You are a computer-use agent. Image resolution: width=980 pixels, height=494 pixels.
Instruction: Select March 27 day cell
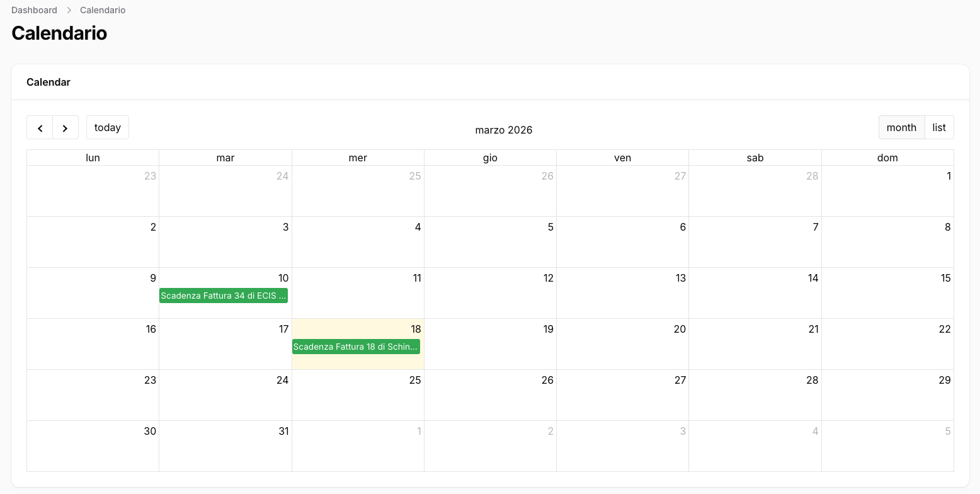(622, 395)
